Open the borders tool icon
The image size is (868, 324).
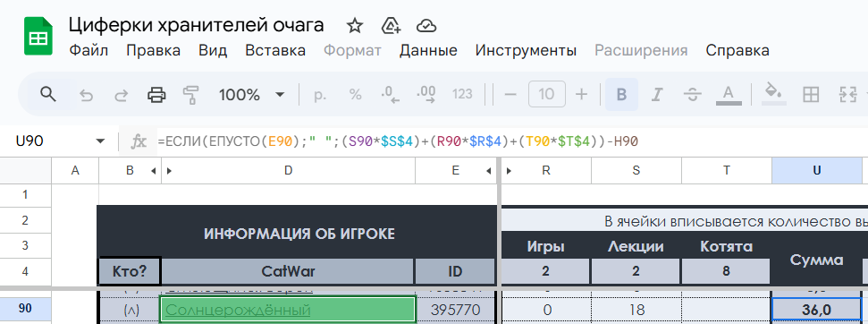pyautogui.click(x=811, y=95)
